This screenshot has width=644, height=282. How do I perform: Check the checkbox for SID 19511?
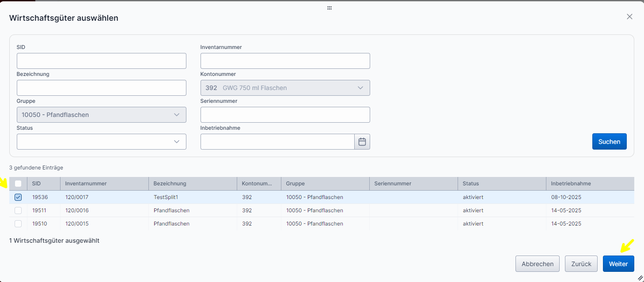point(18,211)
